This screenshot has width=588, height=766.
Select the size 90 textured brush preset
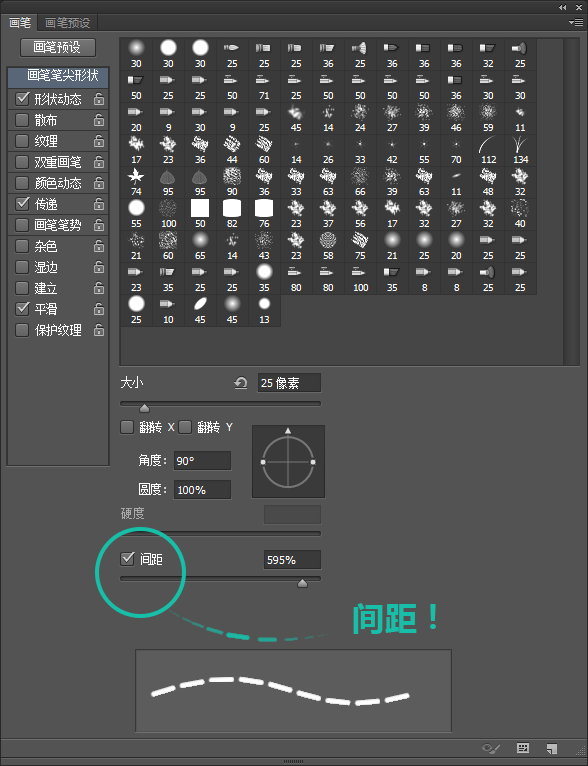point(232,183)
